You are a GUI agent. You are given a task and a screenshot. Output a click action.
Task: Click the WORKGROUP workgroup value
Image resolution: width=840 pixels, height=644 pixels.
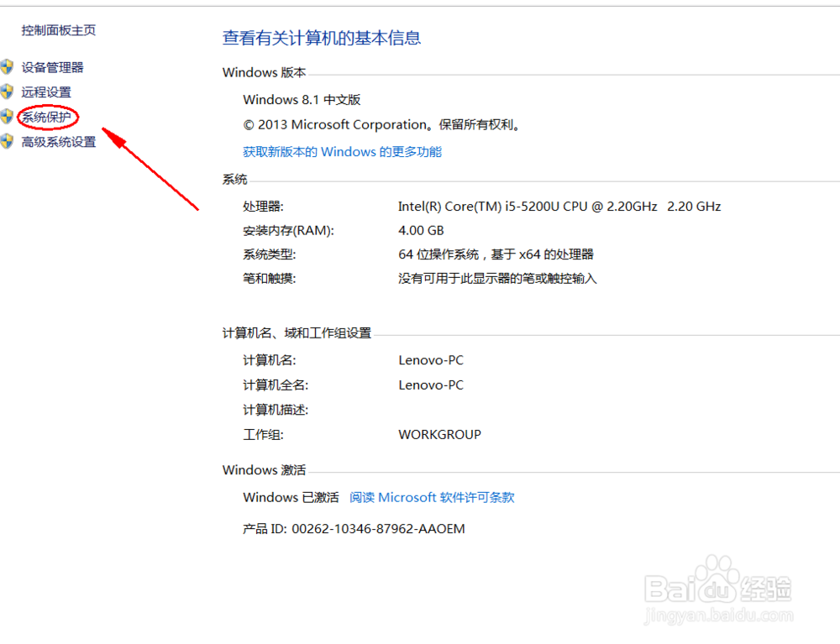click(x=439, y=434)
